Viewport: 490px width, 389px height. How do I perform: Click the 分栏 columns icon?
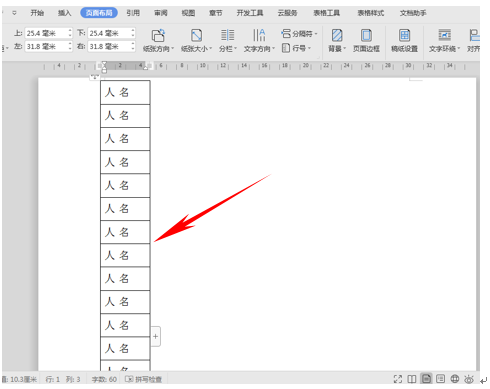(228, 35)
